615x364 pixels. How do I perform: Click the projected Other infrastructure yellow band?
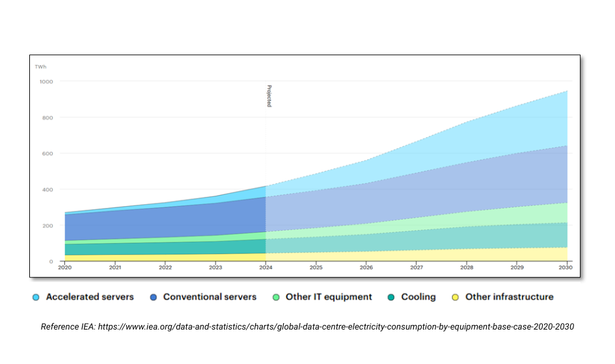(456, 254)
